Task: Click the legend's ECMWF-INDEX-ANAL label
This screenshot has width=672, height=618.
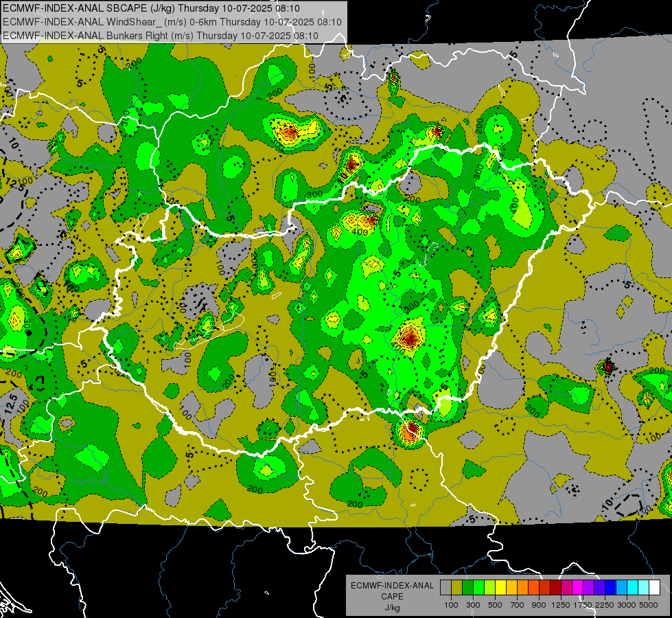Action: 393,586
